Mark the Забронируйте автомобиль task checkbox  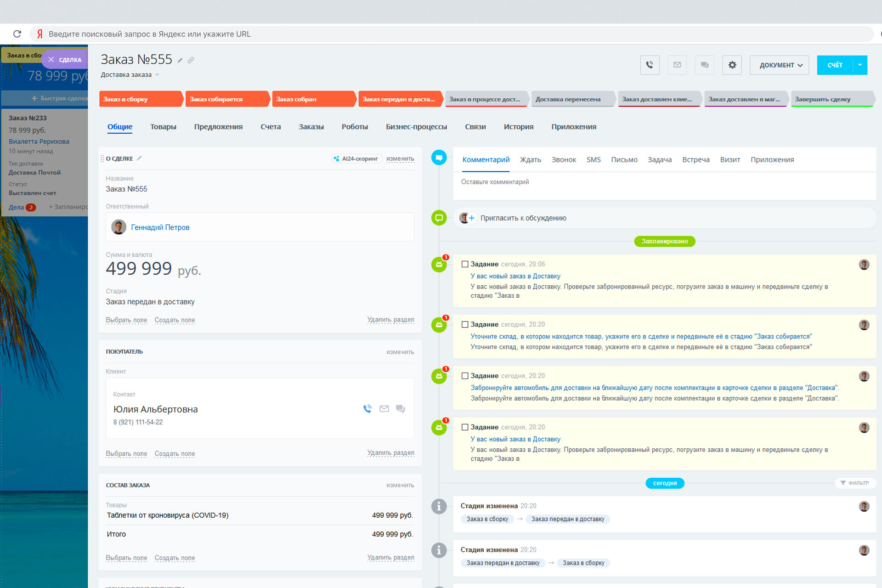(465, 376)
